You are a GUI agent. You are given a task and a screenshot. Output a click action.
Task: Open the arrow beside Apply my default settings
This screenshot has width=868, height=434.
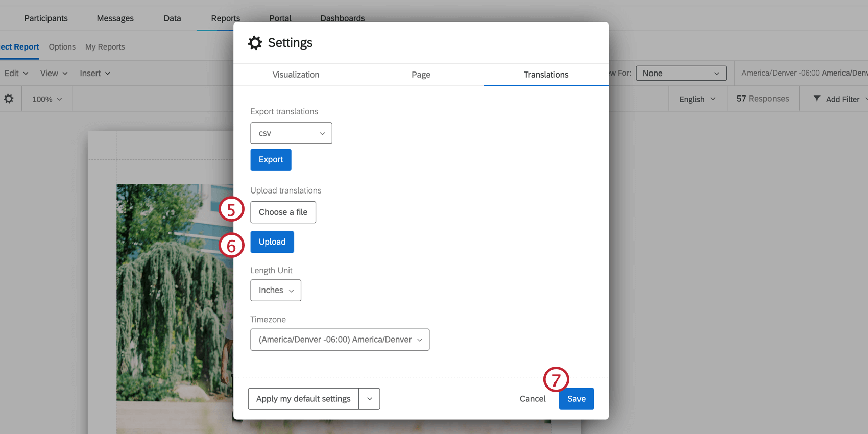(x=369, y=399)
